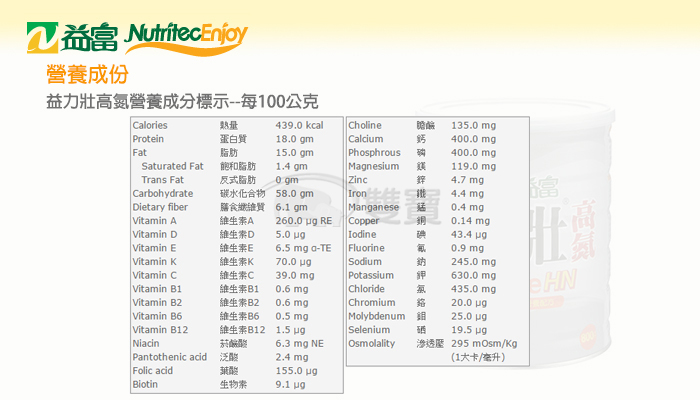Click the Potassium label
The height and width of the screenshot is (400, 700).
371,275
